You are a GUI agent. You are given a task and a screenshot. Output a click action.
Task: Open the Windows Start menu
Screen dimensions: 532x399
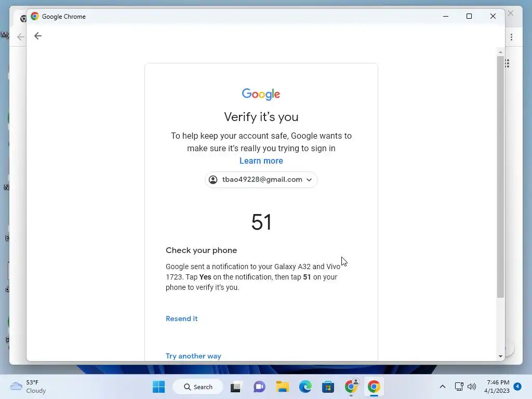tap(158, 387)
